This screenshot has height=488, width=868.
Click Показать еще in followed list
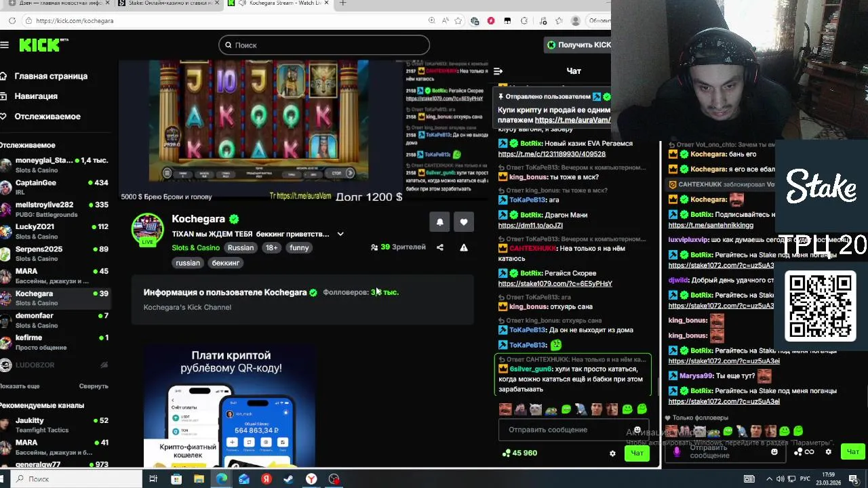[20, 386]
